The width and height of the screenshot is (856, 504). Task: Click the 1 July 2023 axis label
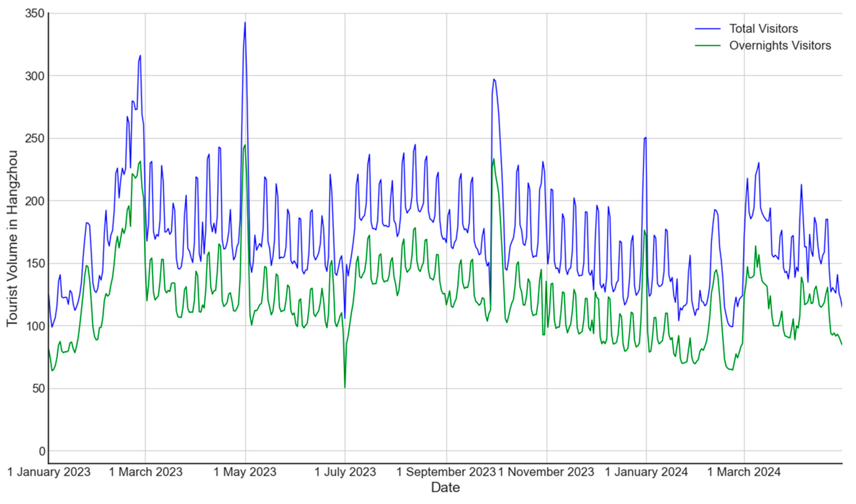(345, 472)
